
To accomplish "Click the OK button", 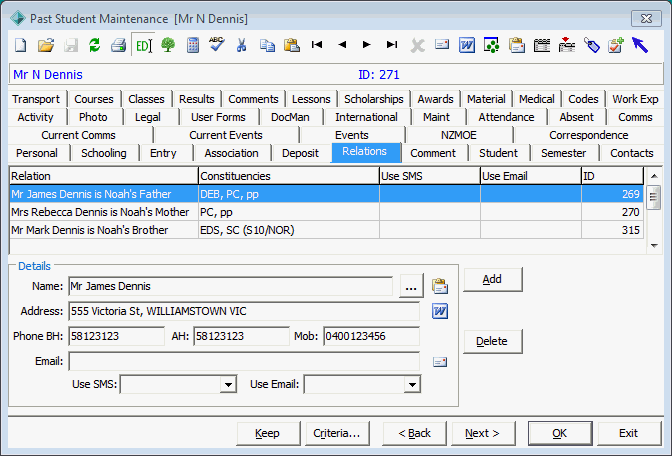I will pyautogui.click(x=560, y=433).
